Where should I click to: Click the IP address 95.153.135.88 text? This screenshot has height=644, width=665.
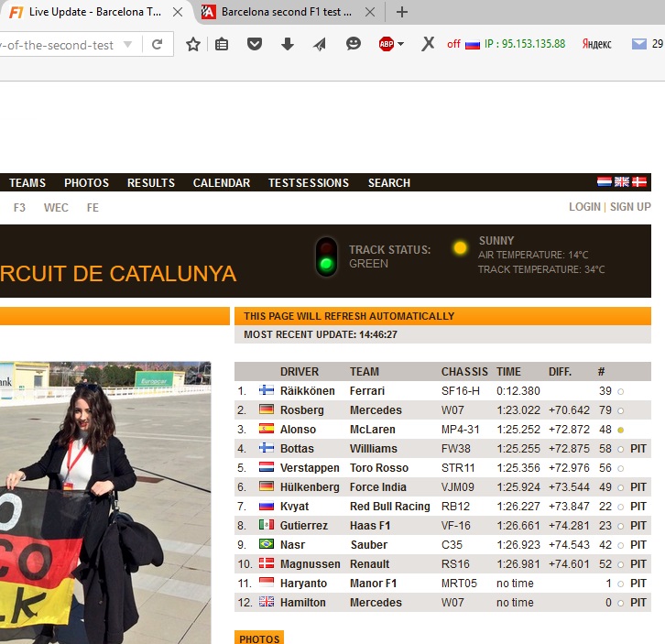[525, 44]
